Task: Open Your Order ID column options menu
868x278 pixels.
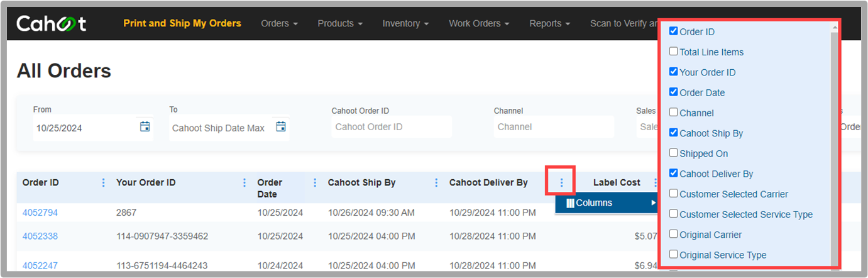Action: [x=244, y=182]
